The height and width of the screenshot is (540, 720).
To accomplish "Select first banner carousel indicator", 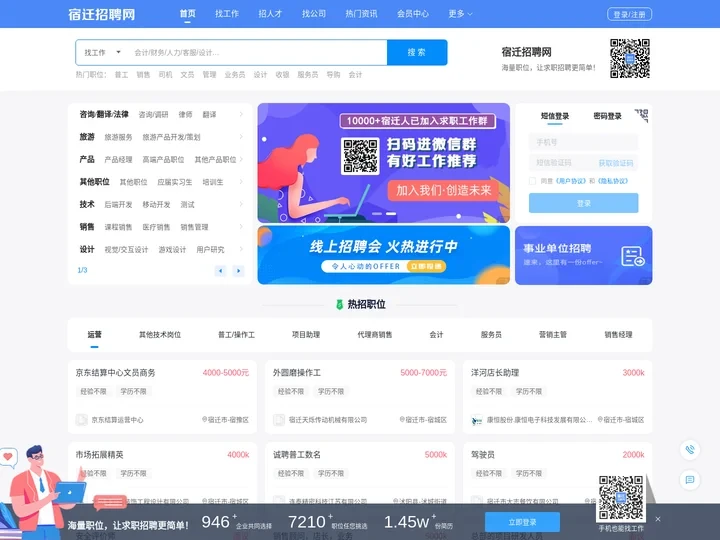I will click(x=377, y=214).
